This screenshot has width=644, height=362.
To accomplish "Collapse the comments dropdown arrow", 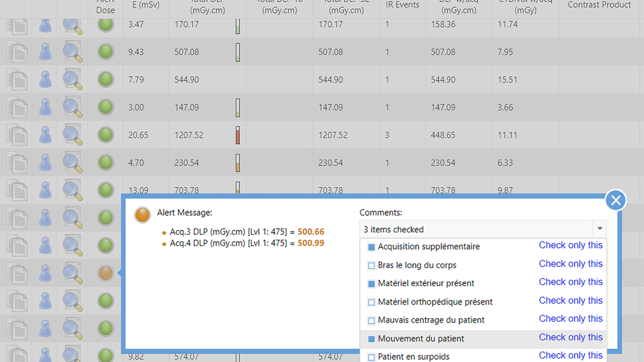I will [x=599, y=229].
